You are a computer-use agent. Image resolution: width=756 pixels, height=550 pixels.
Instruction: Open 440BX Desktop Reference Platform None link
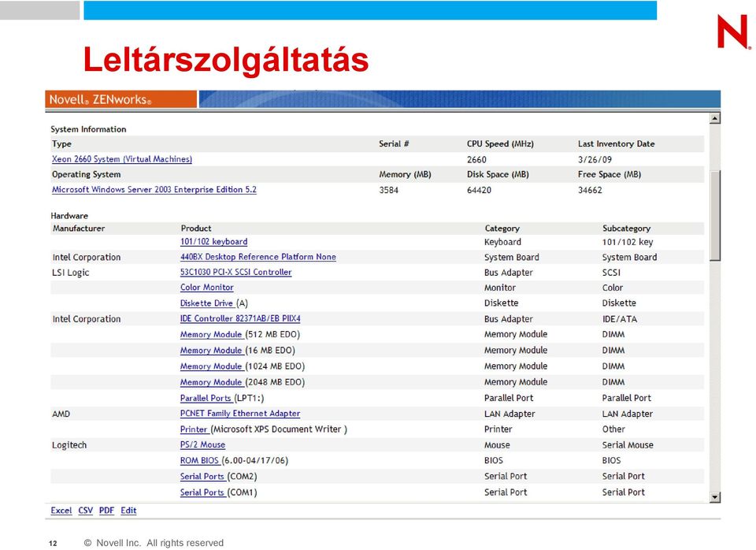(x=258, y=257)
